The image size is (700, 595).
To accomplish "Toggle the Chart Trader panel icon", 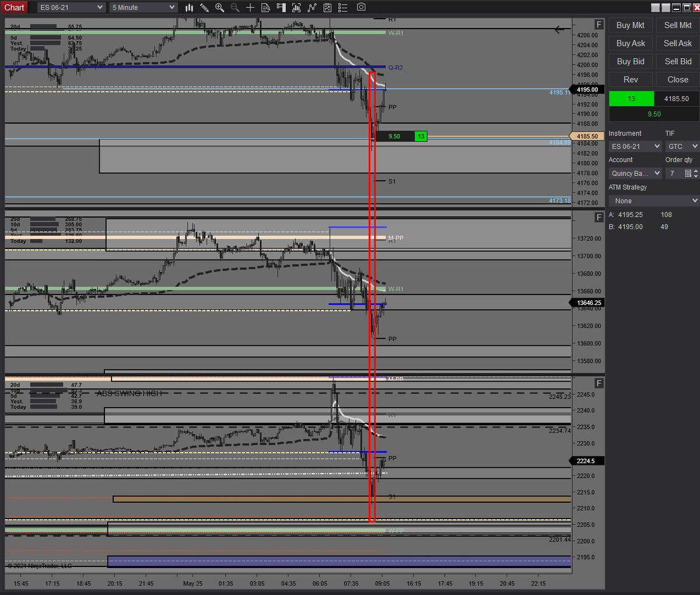I will point(281,8).
